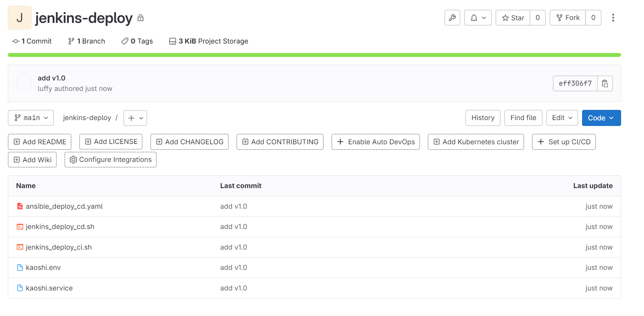This screenshot has width=644, height=316.
Task: Click 'just now' in the kaoshi.service row
Action: pyautogui.click(x=599, y=288)
